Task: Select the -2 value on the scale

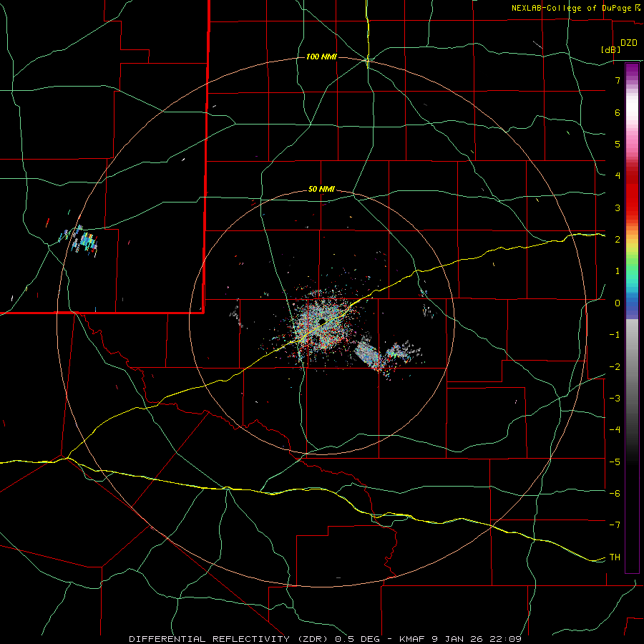Action: (615, 366)
